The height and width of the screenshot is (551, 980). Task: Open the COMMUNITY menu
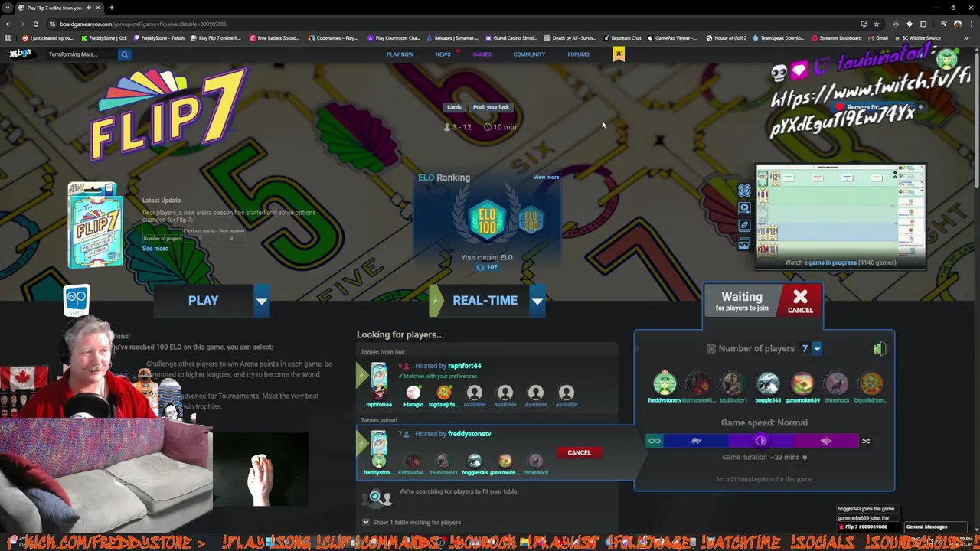(x=529, y=54)
